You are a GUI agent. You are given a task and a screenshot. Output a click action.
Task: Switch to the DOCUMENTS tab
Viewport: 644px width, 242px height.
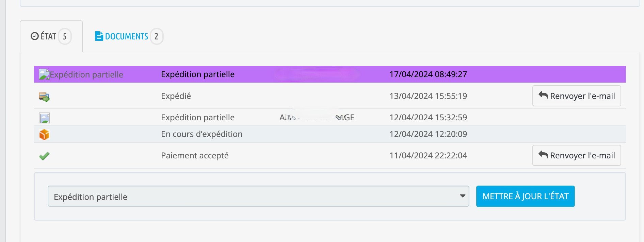point(126,36)
